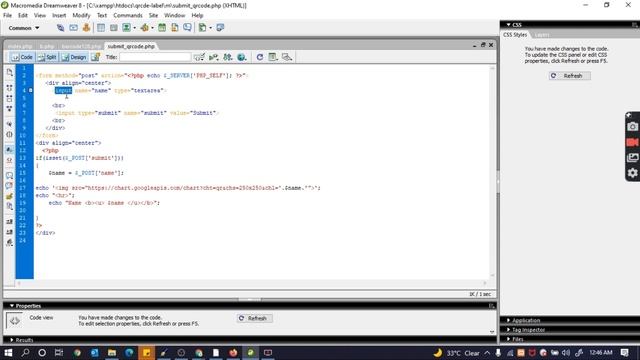Viewport: 640px width, 360px height.
Task: Switch to Split view
Action: [47, 57]
